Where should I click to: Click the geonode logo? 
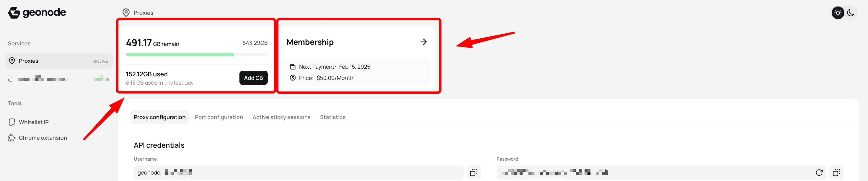[37, 13]
